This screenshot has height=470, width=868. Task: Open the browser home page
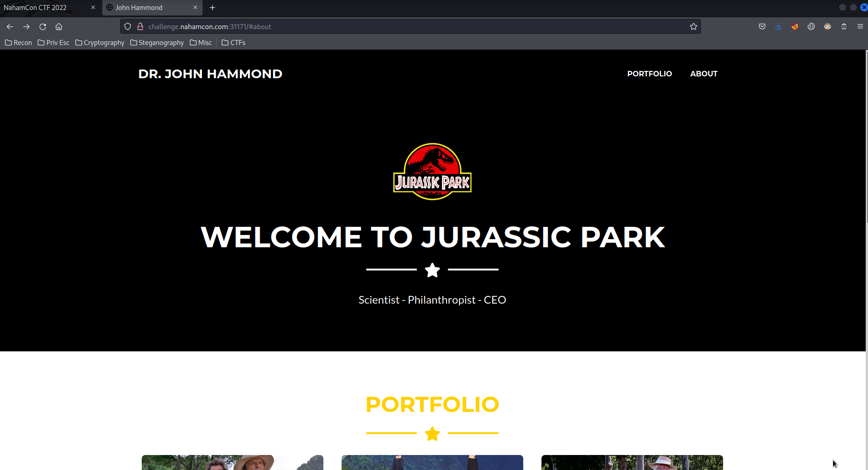[x=59, y=27]
